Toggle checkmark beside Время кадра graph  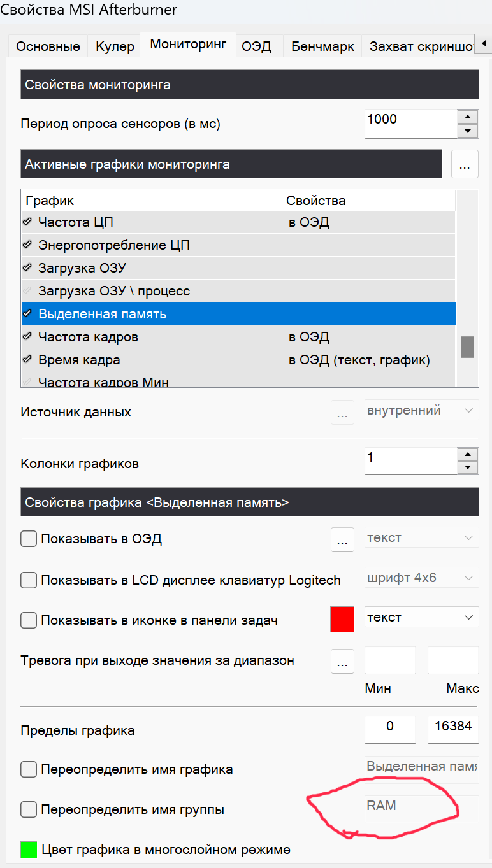click(27, 360)
